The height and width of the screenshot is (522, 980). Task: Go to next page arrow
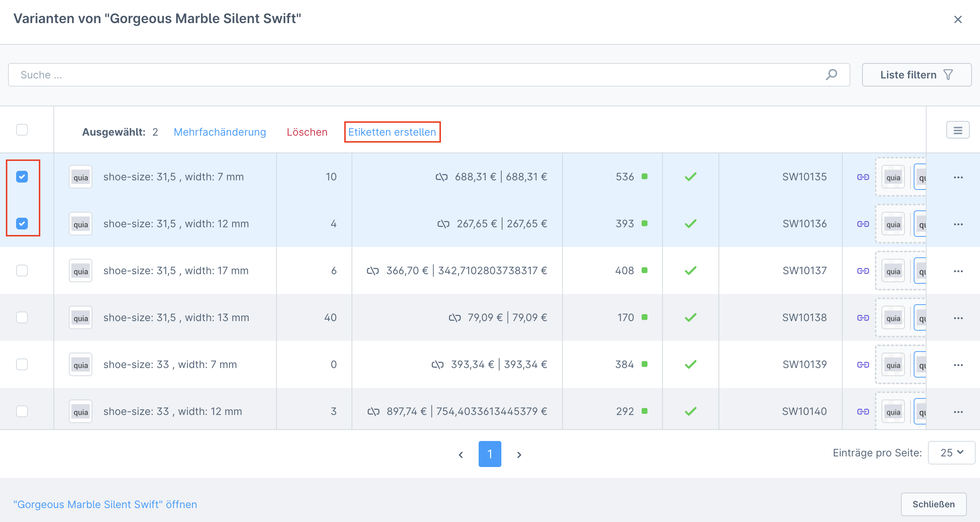(519, 455)
